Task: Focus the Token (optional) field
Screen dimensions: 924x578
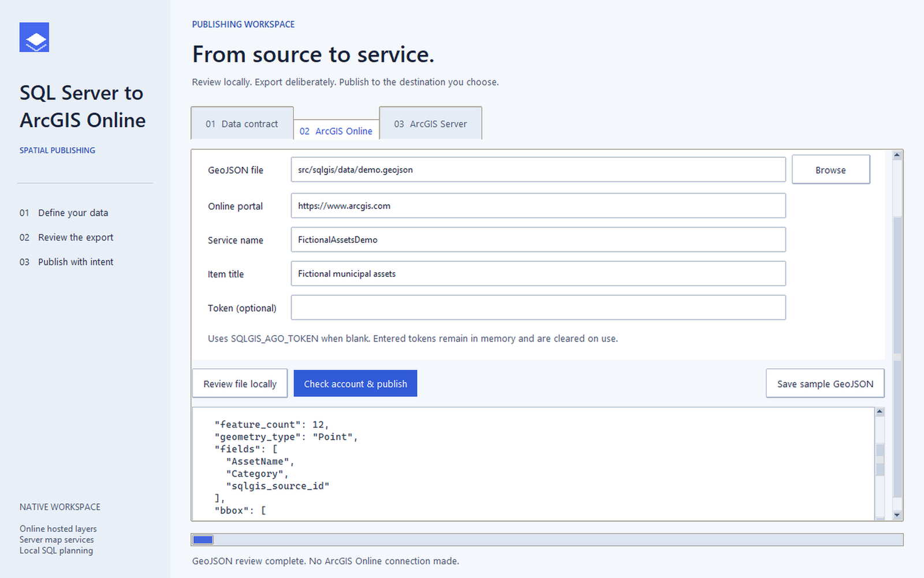Action: [x=538, y=307]
